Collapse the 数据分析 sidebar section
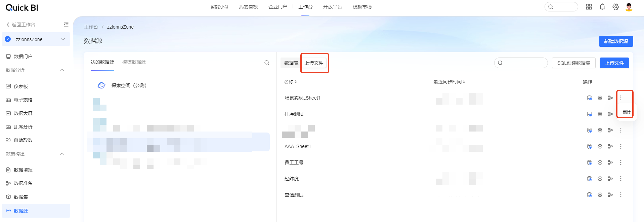The height and width of the screenshot is (222, 644). [x=62, y=70]
